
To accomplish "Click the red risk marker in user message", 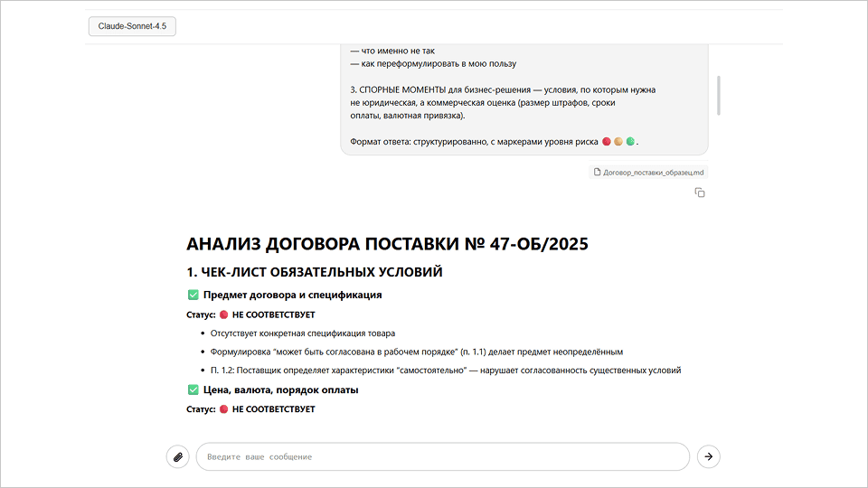I will (x=606, y=142).
